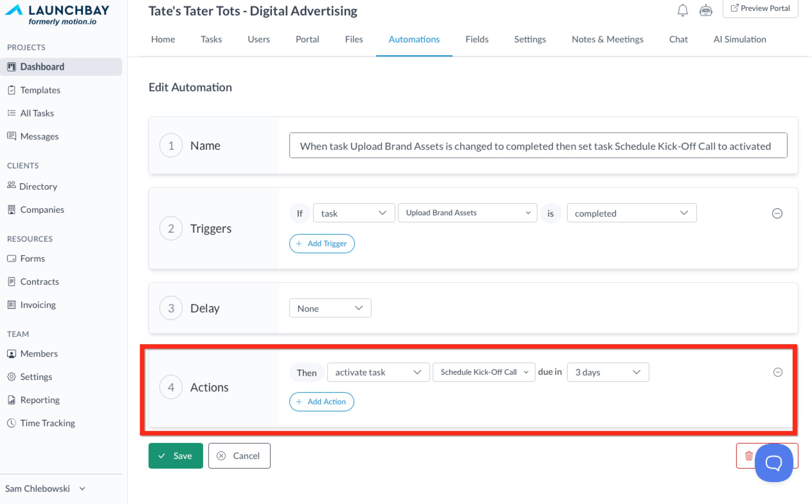This screenshot has width=812, height=504.
Task: Open the completed status dropdown
Action: [631, 213]
